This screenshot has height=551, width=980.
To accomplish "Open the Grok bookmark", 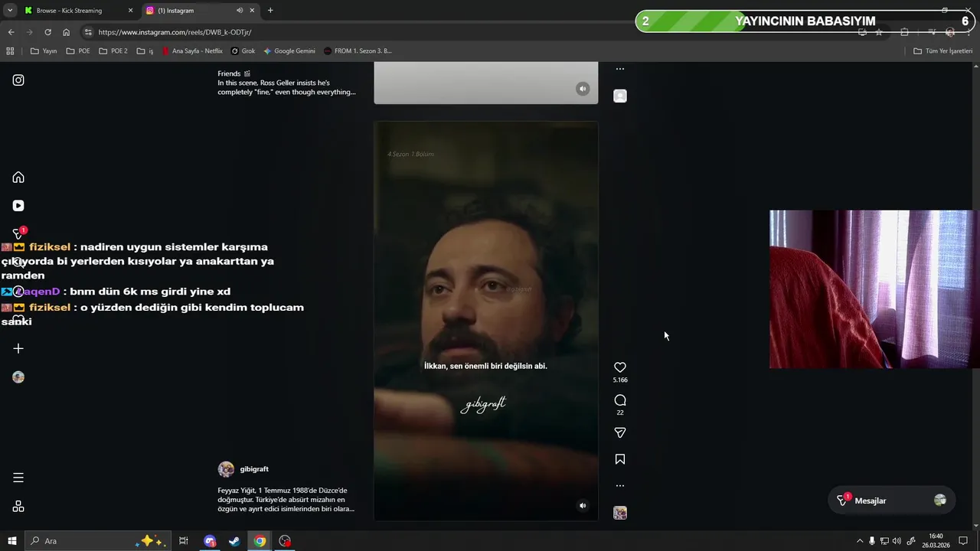I will click(x=243, y=51).
